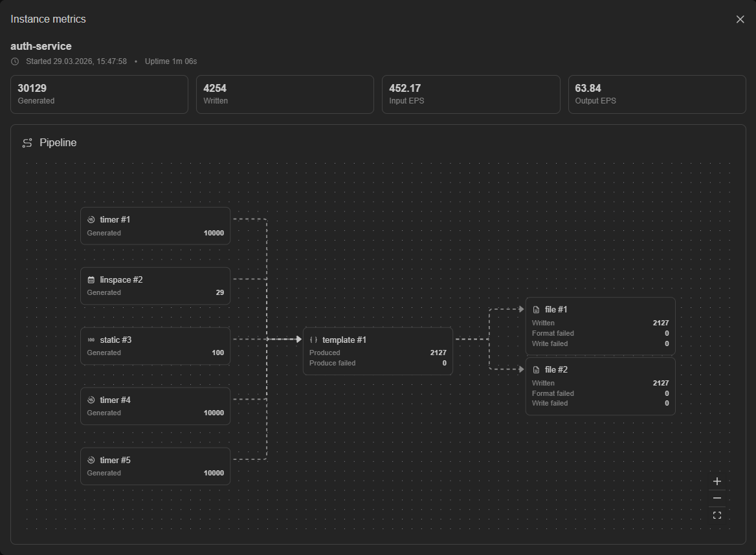Image resolution: width=756 pixels, height=555 pixels.
Task: Click the timer #4 node icon
Action: point(91,400)
